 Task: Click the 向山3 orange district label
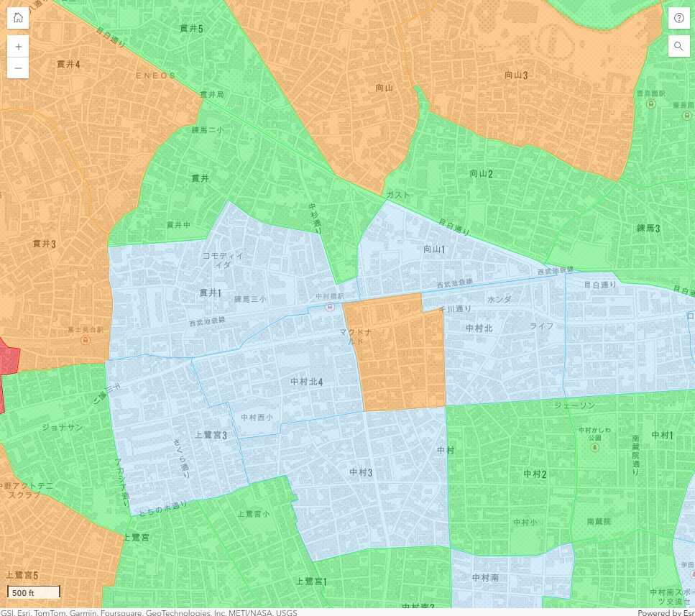click(x=516, y=75)
